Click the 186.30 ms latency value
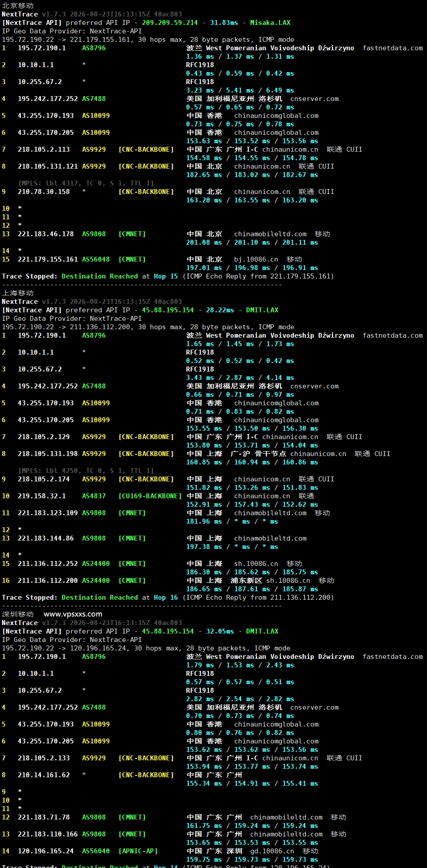 point(204,572)
